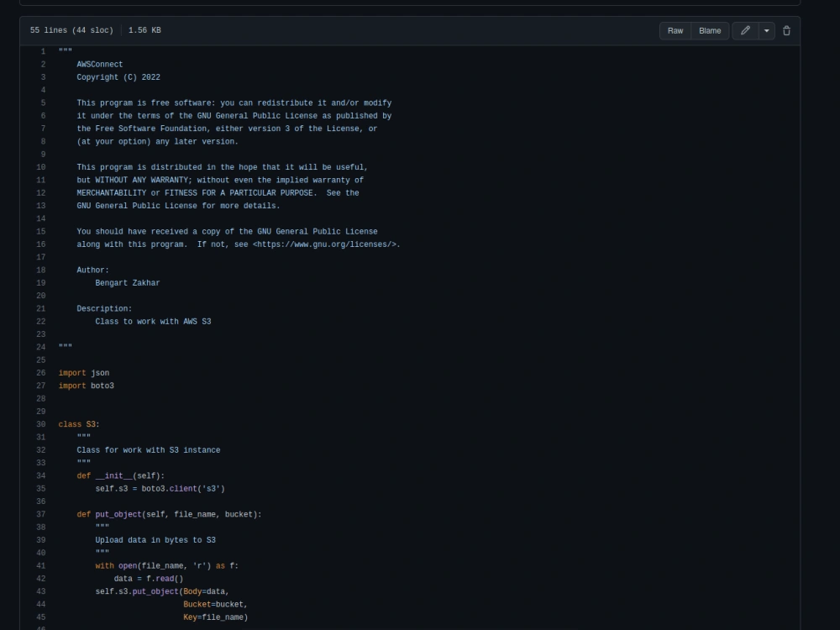Select line number 26 containing import json
Viewport: 840px width, 630px height.
pyautogui.click(x=39, y=373)
